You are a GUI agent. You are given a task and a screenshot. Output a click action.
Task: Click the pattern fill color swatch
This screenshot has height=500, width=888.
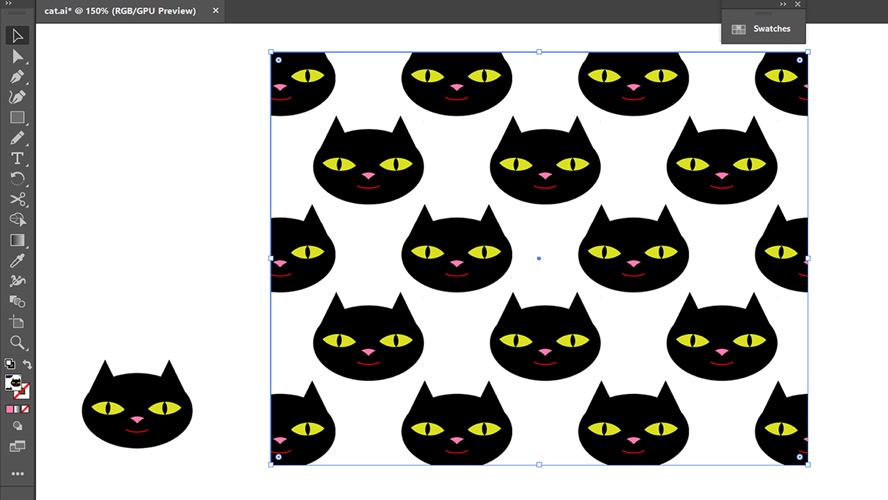tap(13, 383)
